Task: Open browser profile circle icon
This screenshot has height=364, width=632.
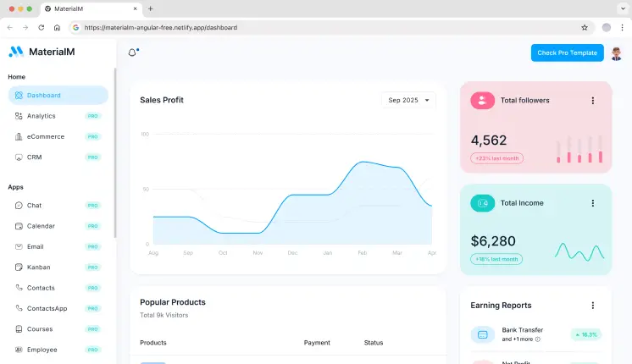Action: click(x=607, y=27)
